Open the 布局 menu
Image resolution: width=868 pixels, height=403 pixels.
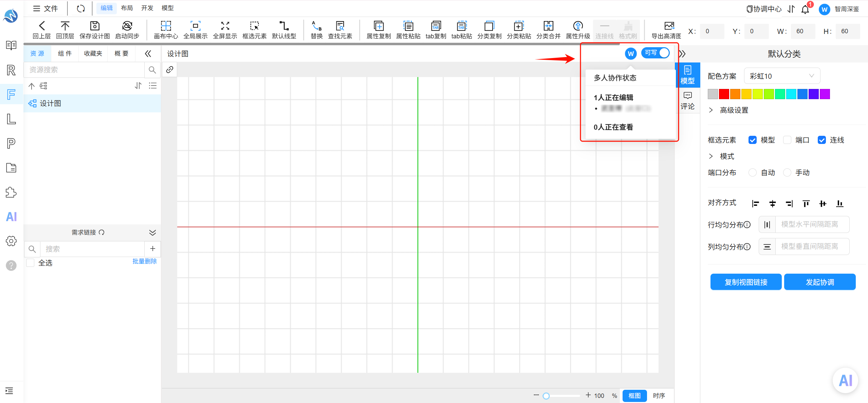(127, 8)
